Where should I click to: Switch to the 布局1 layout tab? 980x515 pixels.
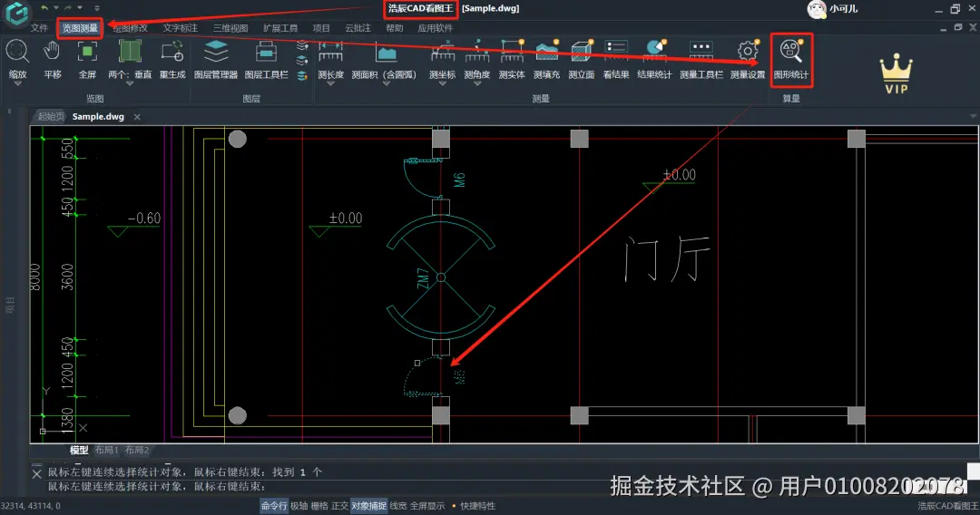click(106, 450)
